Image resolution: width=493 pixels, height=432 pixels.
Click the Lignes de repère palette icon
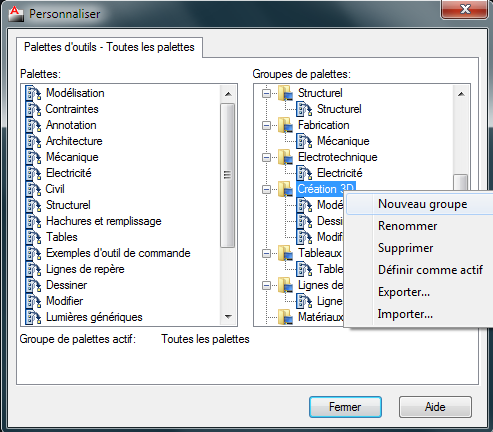point(33,269)
